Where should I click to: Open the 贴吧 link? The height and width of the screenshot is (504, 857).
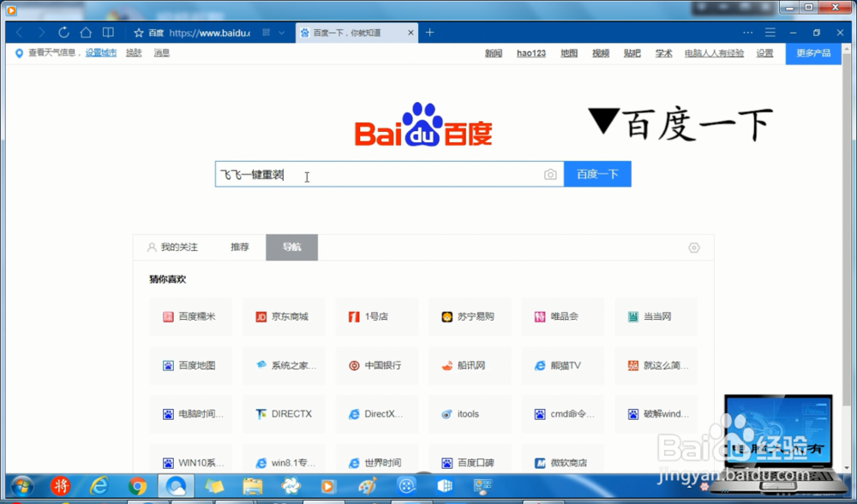[632, 53]
